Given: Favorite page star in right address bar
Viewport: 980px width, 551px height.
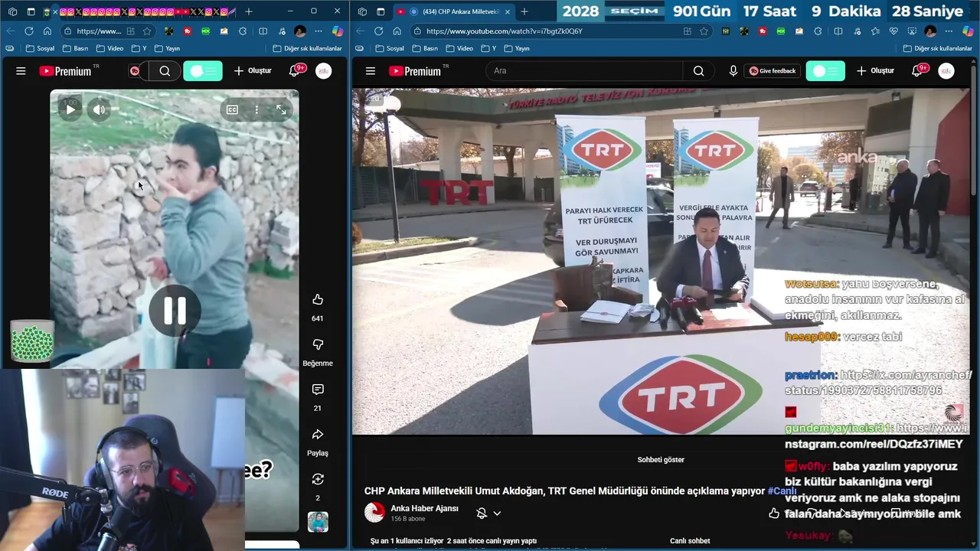Looking at the screenshot, I should [704, 31].
